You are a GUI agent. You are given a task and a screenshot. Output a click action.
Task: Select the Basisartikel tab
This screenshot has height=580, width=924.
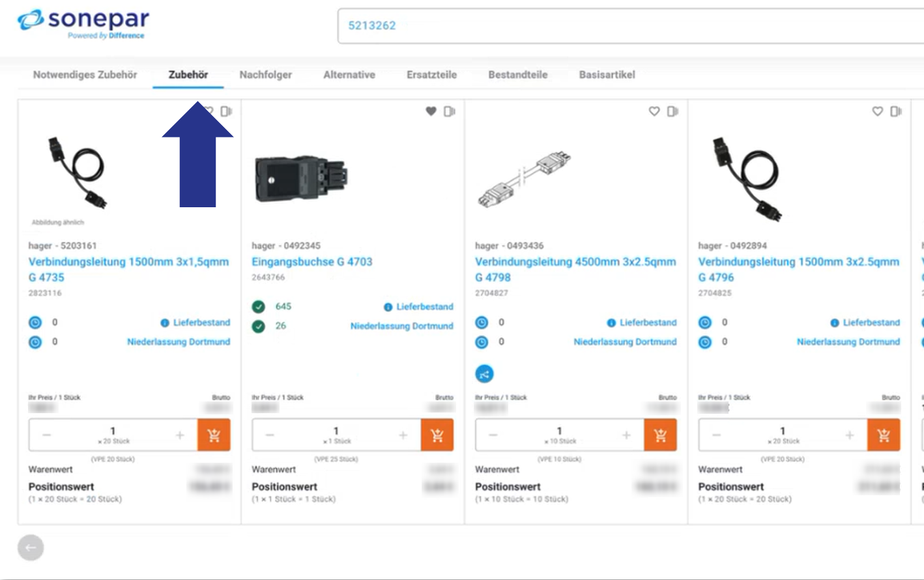[x=607, y=75]
